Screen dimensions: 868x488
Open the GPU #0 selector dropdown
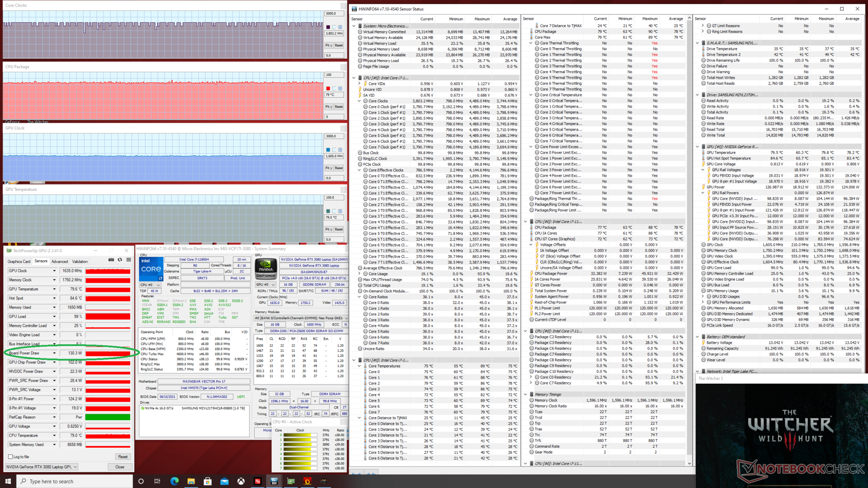266,285
